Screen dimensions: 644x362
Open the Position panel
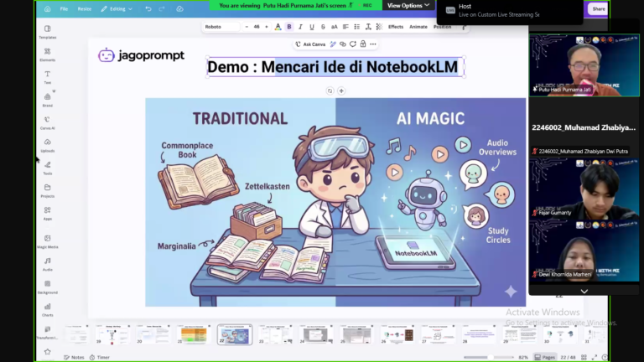(x=443, y=27)
